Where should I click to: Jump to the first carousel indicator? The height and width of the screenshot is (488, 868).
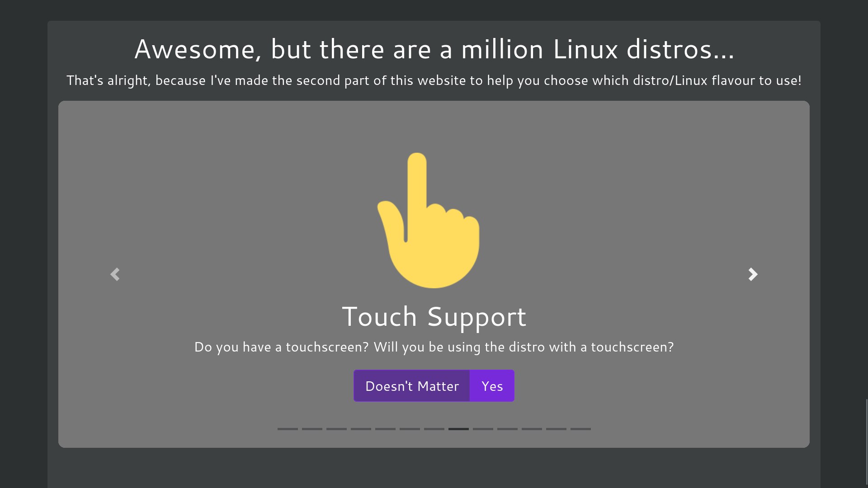288,429
